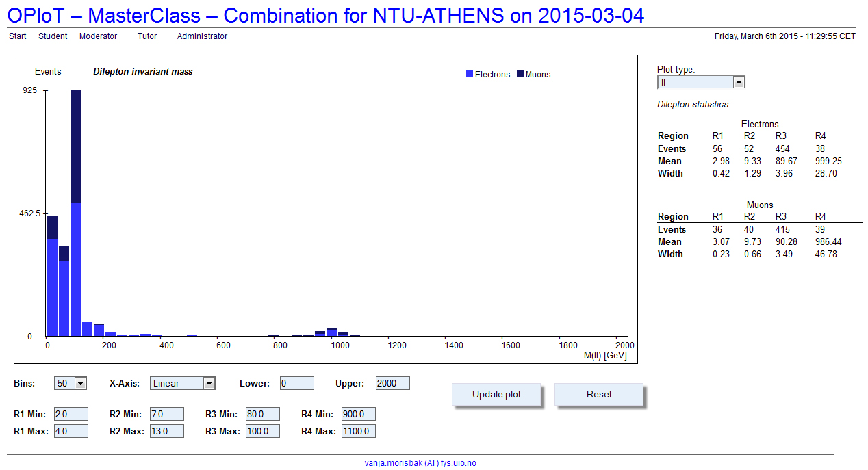The image size is (868, 470).
Task: Click the Muons legend color swatch
Action: point(520,74)
